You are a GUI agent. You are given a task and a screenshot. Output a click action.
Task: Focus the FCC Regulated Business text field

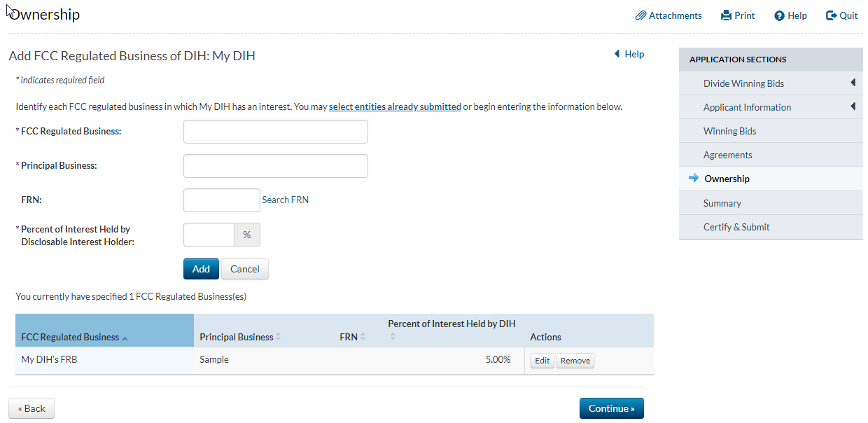[x=275, y=132]
